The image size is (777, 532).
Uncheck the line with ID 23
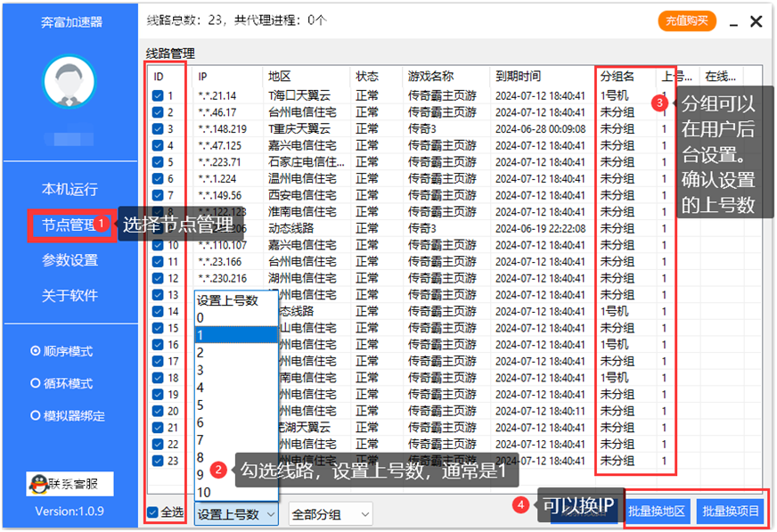[157, 460]
